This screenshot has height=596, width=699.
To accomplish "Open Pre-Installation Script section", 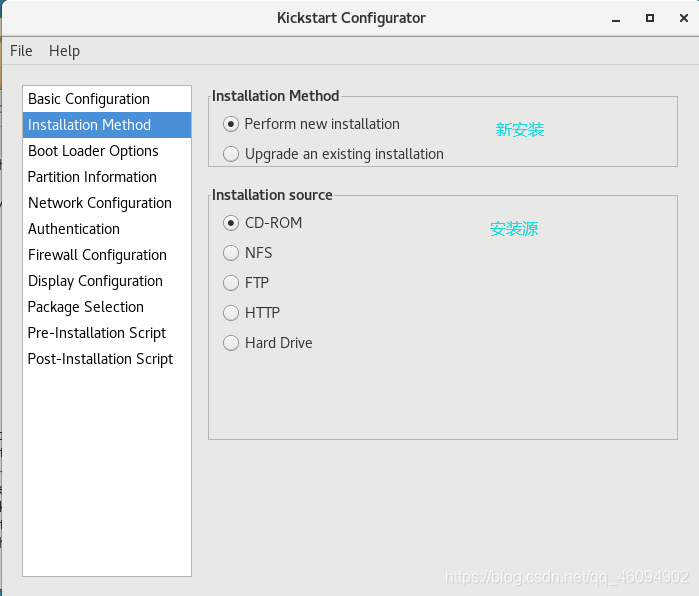I will [x=107, y=333].
